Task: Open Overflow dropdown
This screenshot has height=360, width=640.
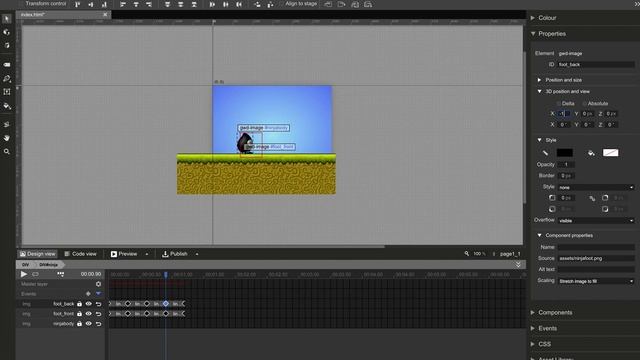Action: [596, 221]
